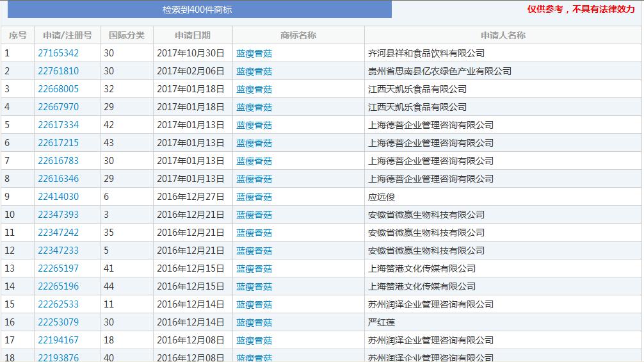The image size is (644, 362).
Task: Click trademark name 蓝瘦香菇 in row 7
Action: pyautogui.click(x=254, y=161)
